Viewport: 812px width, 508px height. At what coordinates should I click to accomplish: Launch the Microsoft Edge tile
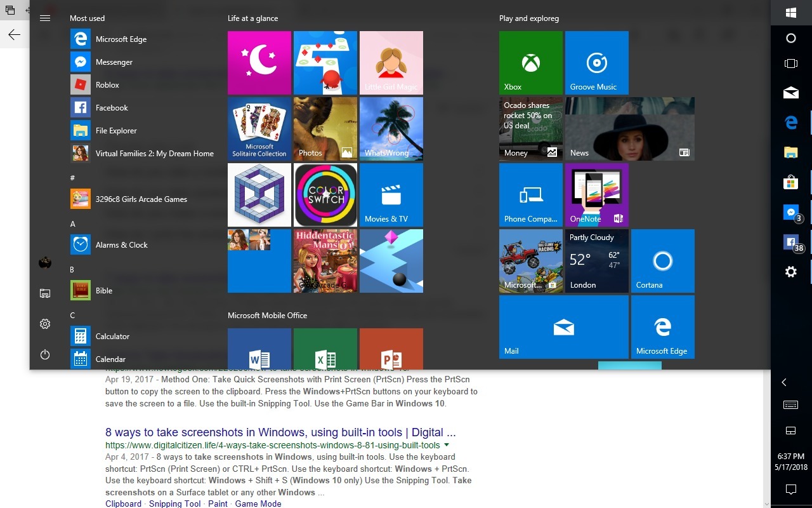tap(663, 327)
